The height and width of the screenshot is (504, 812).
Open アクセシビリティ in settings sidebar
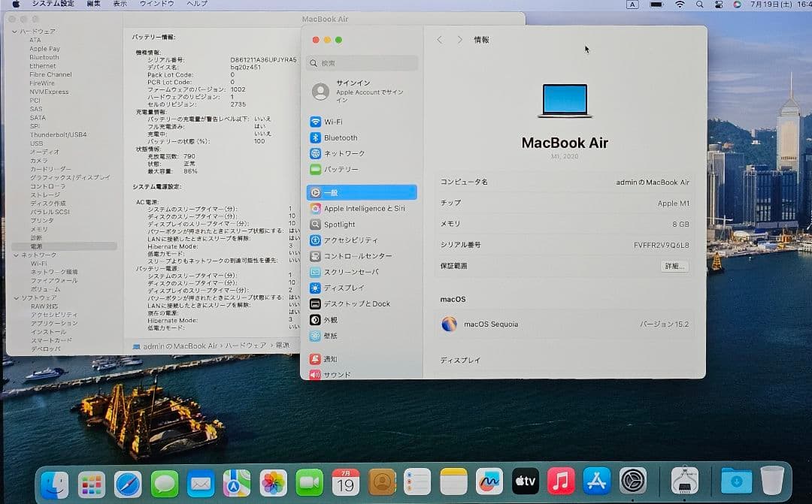coord(362,240)
